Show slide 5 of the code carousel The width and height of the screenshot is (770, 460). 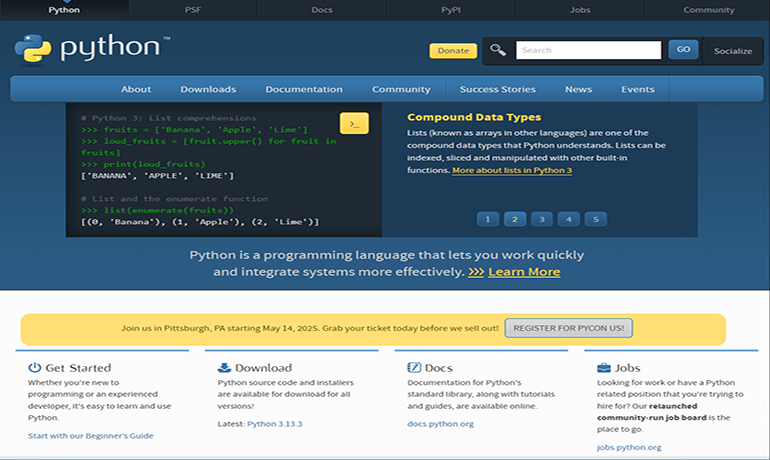tap(596, 219)
